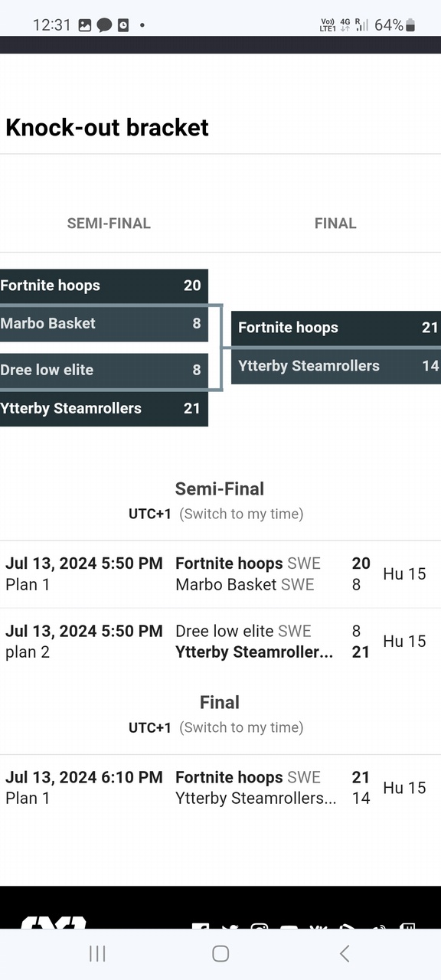Open the Jul 13 6:10 PM final game row
This screenshot has width=441, height=980.
(220, 788)
